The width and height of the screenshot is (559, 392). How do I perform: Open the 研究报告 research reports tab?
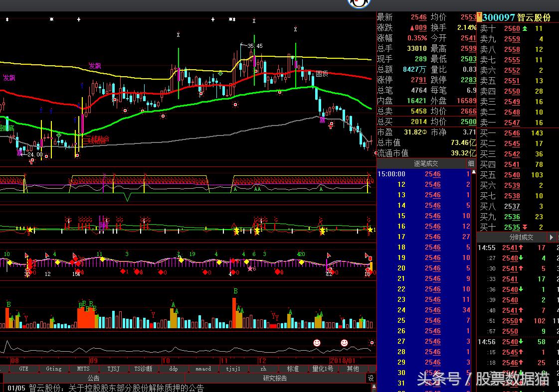pyautogui.click(x=275, y=378)
